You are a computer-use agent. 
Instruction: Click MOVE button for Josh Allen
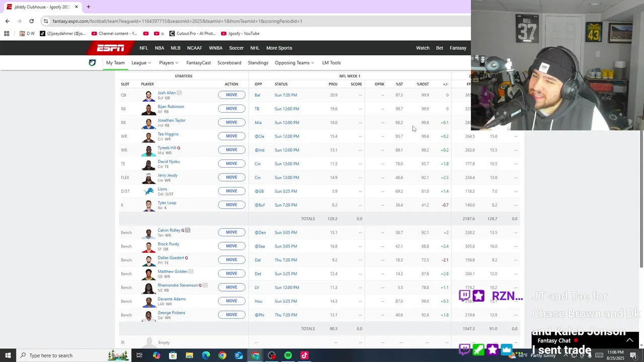tap(231, 95)
